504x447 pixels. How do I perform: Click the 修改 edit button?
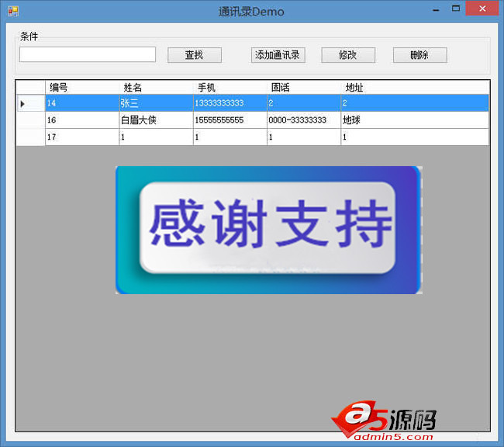pos(348,55)
